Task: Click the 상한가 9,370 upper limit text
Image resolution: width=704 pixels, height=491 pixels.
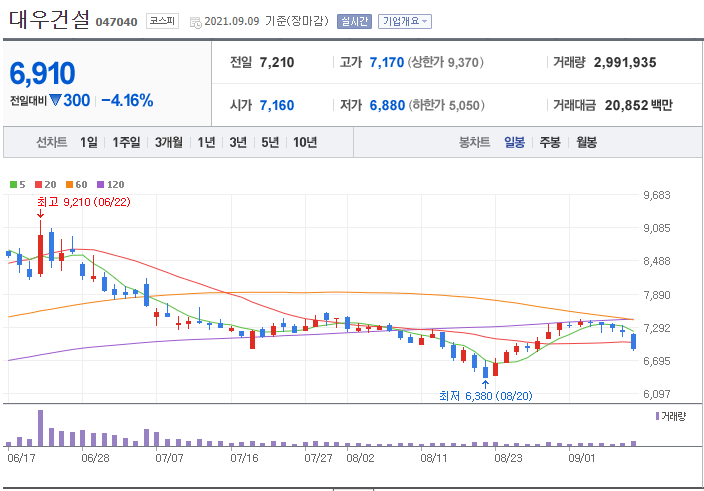Action: pyautogui.click(x=445, y=62)
